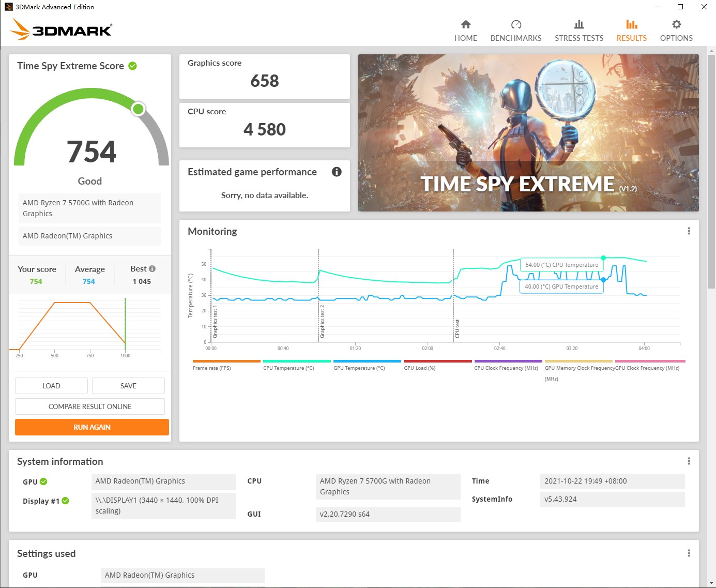
Task: Click the Graphics test 1 marker in chart
Action: tap(211, 295)
